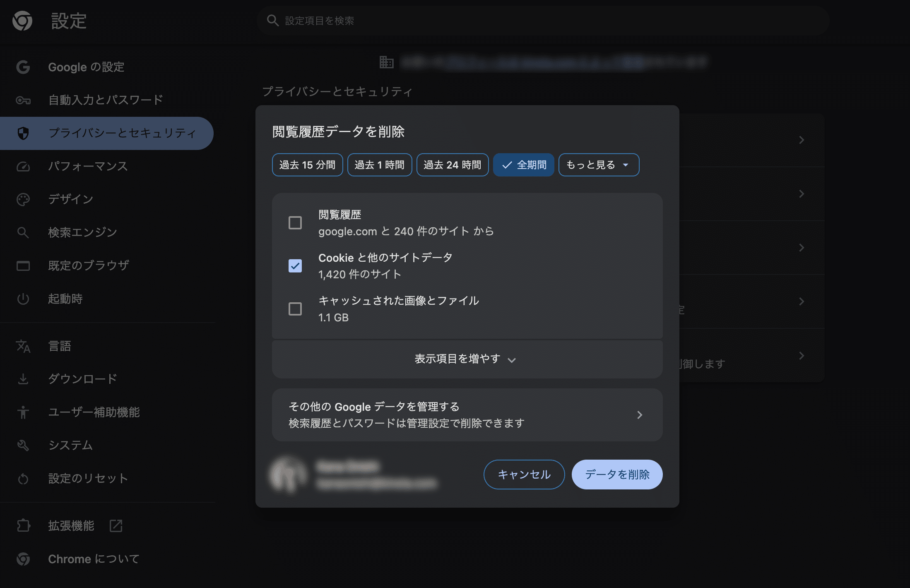Viewport: 910px width, 588px height.
Task: Click the shield icon for プライバシーとセキュリティ
Action: click(x=23, y=133)
